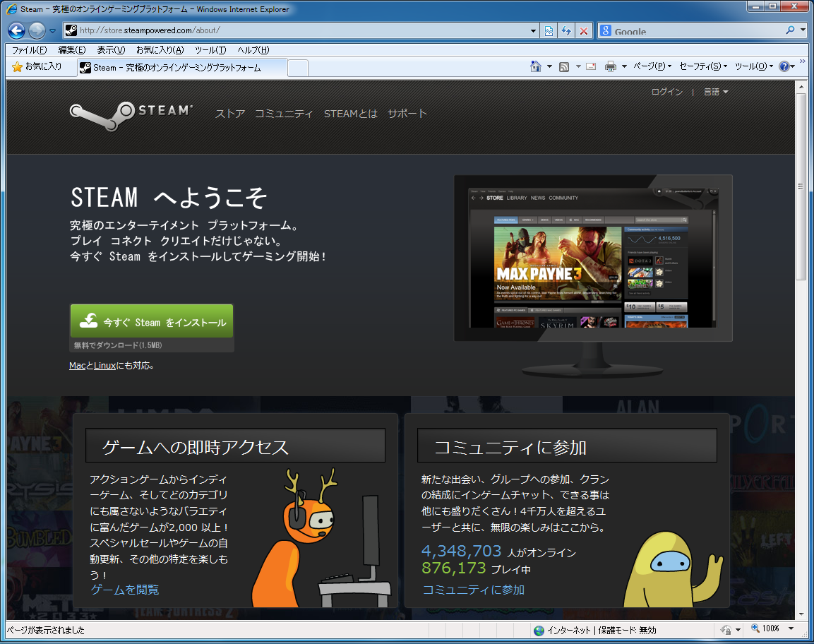This screenshot has height=644, width=814.
Task: Click the red Stop loading icon
Action: (x=584, y=31)
